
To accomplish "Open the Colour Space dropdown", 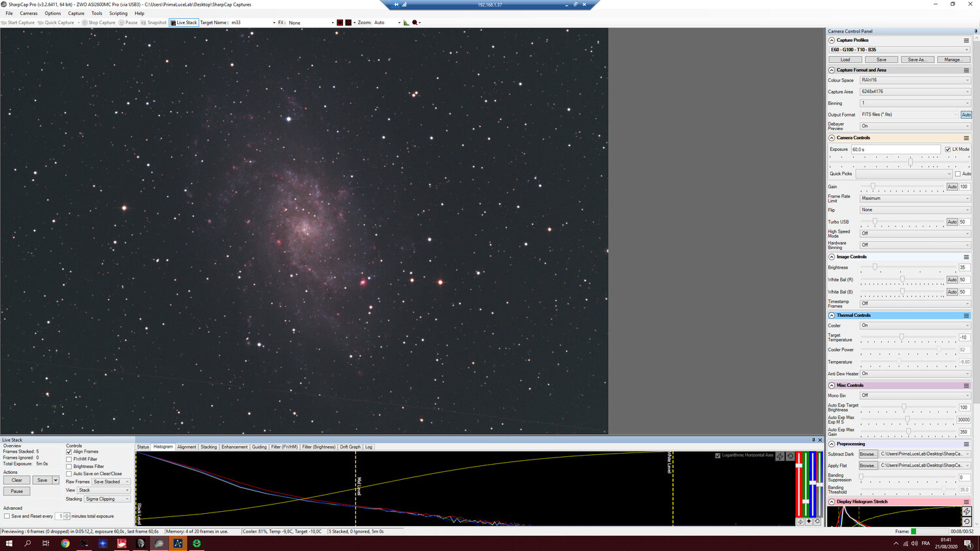I will click(x=914, y=80).
